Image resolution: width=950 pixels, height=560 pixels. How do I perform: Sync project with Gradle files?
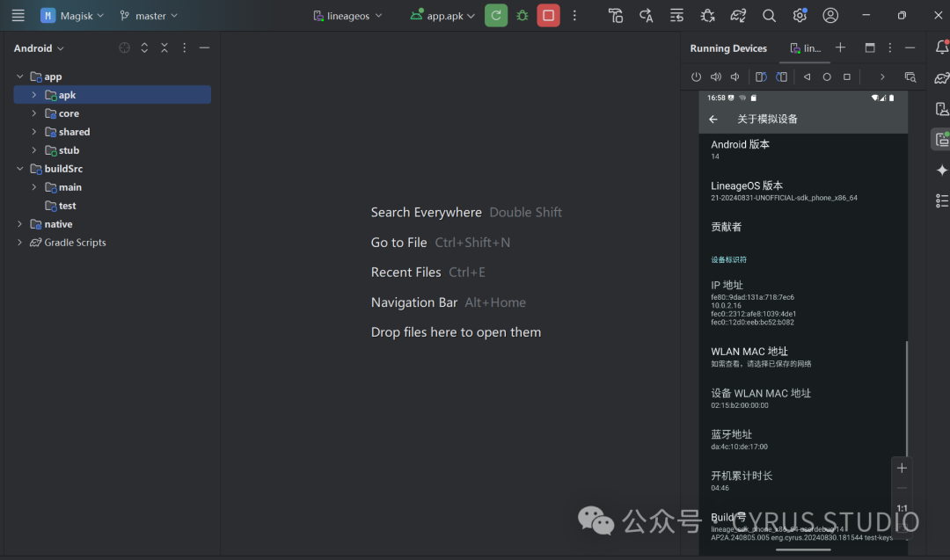click(738, 16)
